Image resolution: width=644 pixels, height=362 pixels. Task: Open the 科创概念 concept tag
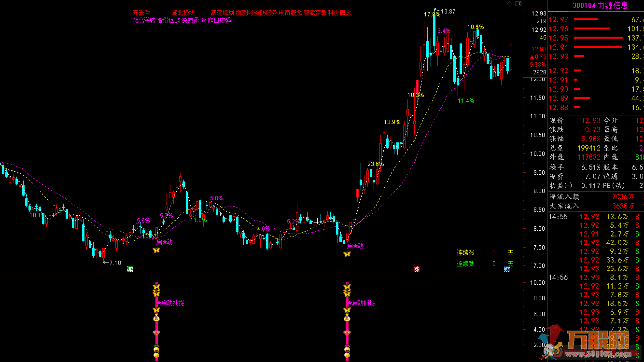click(x=340, y=13)
